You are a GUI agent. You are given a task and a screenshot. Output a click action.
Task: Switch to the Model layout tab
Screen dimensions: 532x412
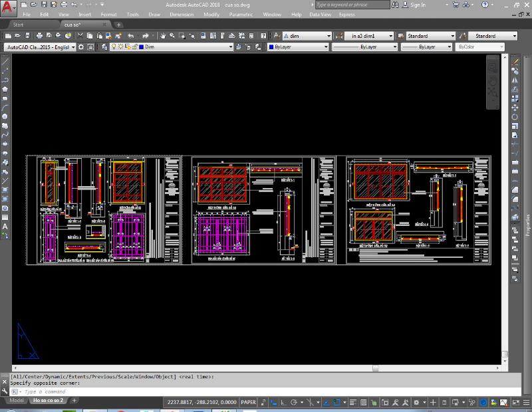[16, 401]
